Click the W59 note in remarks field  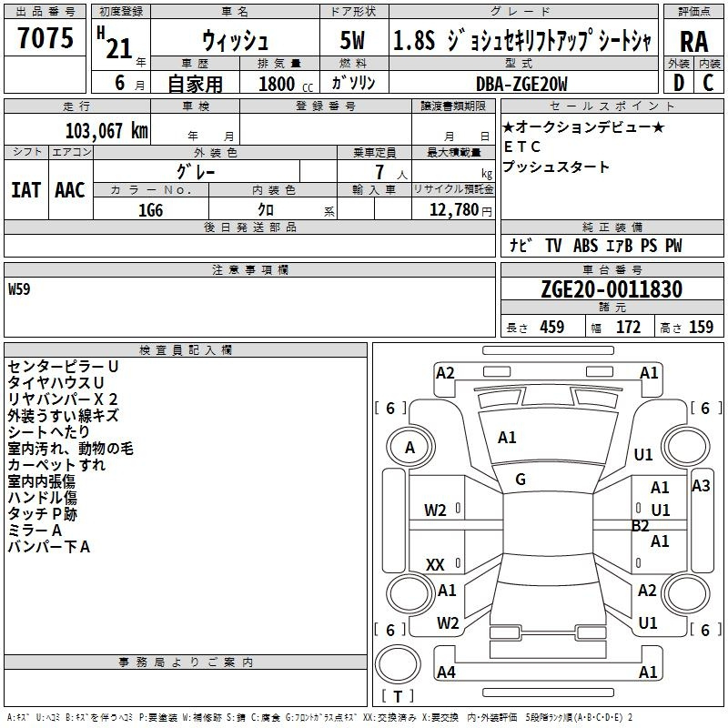tap(19, 291)
